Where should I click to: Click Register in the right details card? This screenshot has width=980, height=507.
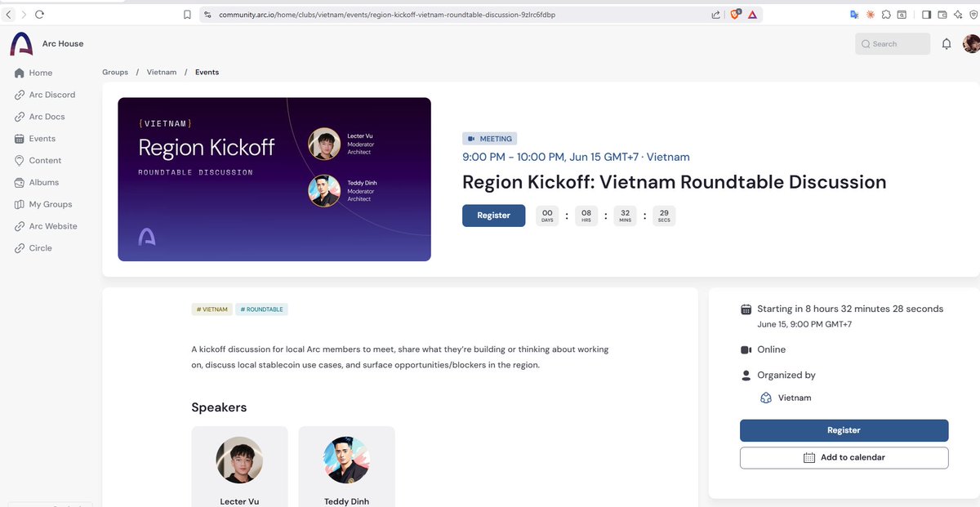(x=844, y=430)
